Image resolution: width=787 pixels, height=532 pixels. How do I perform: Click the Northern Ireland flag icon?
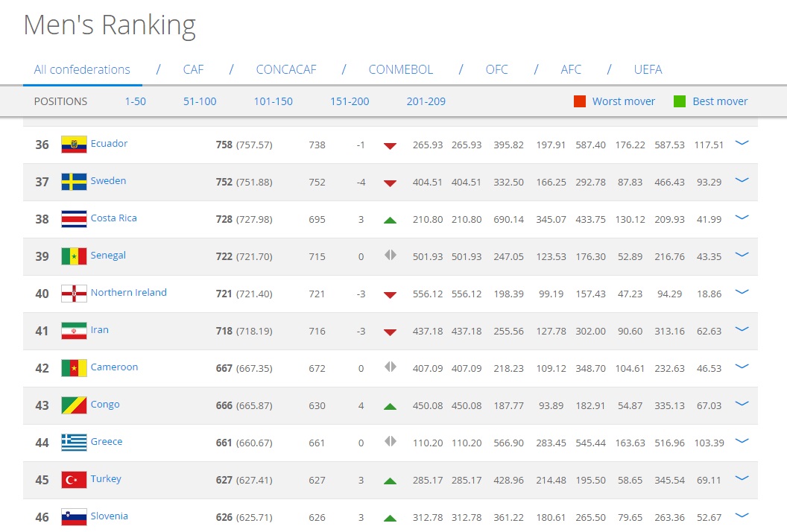coord(74,294)
